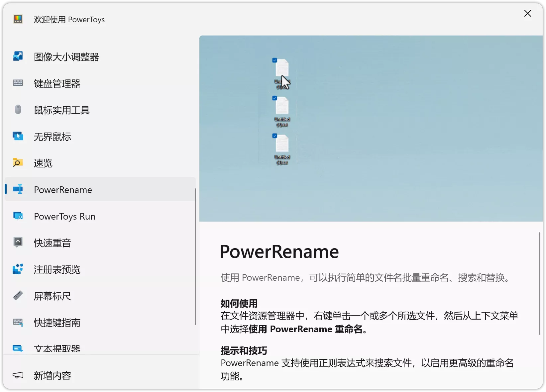Screen dimensions: 546x392
Task: Switch to the PowerToys Run page
Action: point(64,216)
